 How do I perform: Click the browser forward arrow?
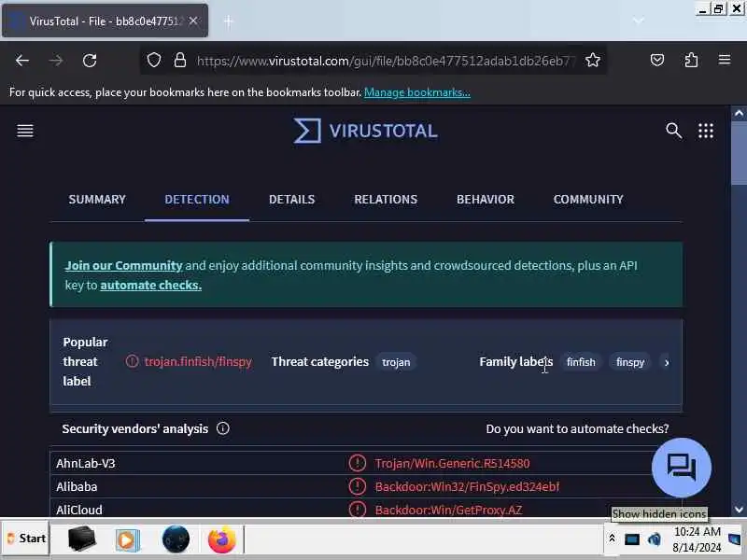tap(56, 61)
